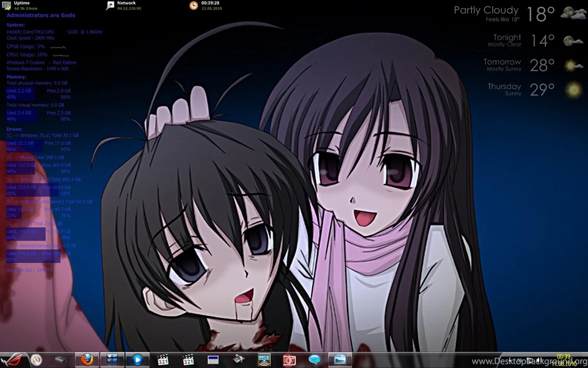Open the blank window taskbar icon
Image resolution: width=588 pixels, height=368 pixels.
[x=213, y=360]
